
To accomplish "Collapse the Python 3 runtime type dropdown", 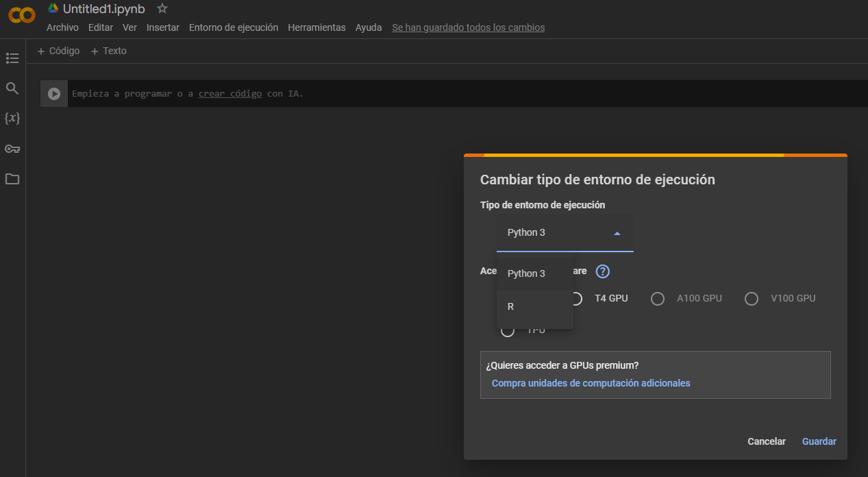I will tap(617, 233).
